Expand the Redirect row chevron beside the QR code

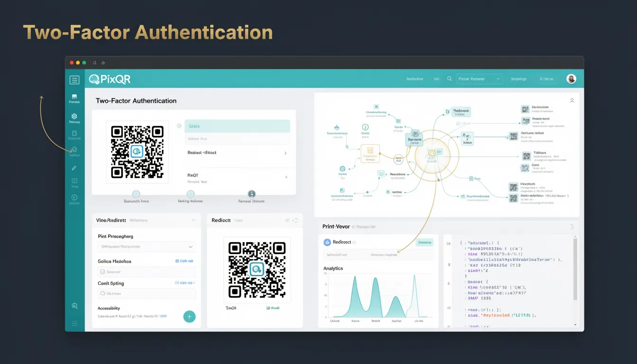click(285, 153)
